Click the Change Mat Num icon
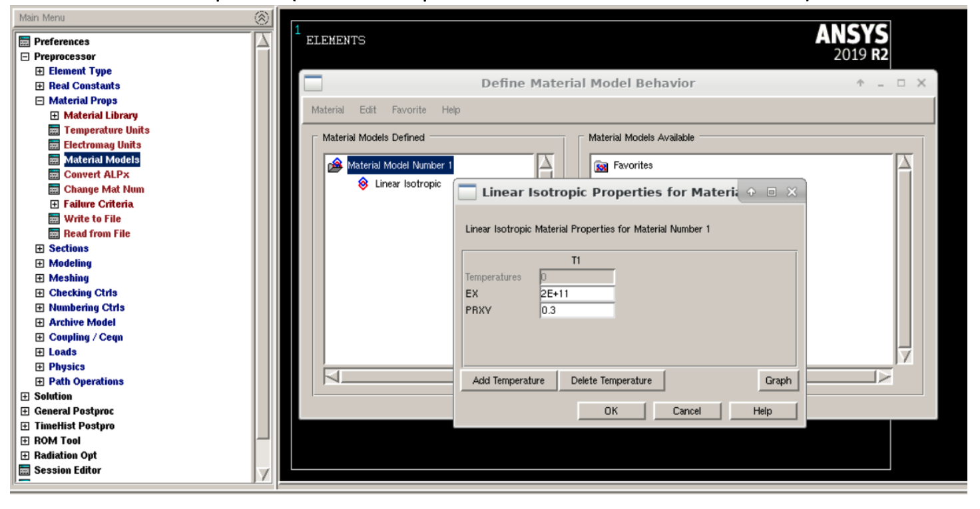This screenshot has width=980, height=509. (55, 189)
